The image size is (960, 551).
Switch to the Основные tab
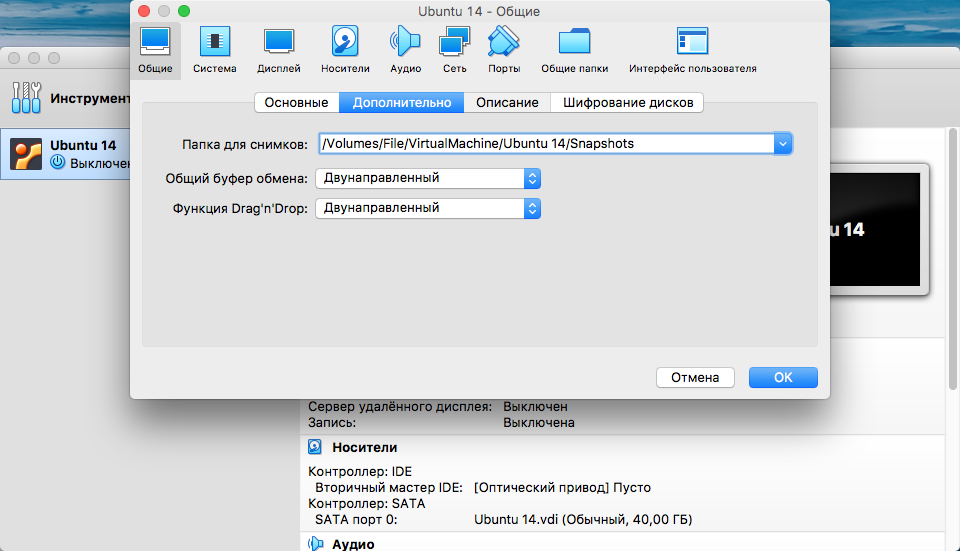coord(296,102)
